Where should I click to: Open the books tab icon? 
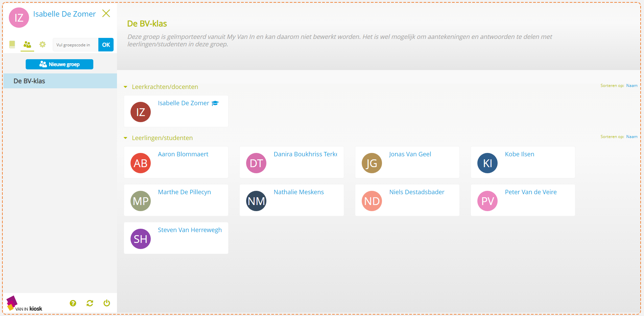pos(12,44)
